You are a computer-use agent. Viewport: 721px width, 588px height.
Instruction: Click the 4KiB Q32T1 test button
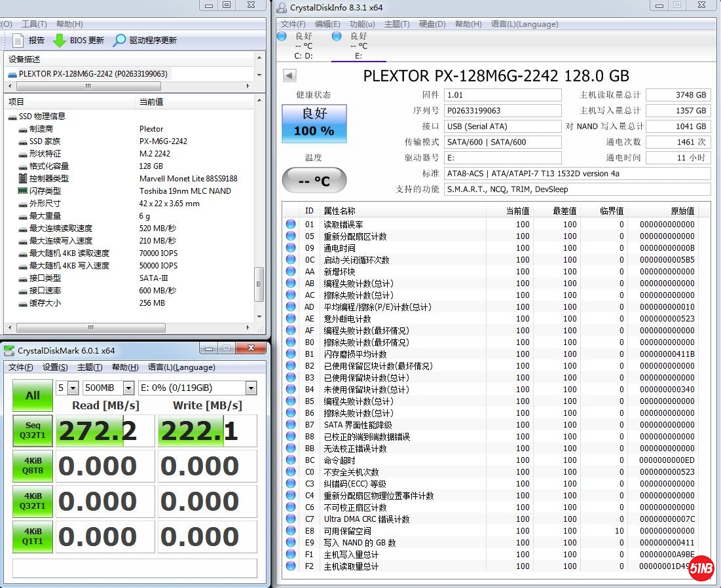pos(33,501)
